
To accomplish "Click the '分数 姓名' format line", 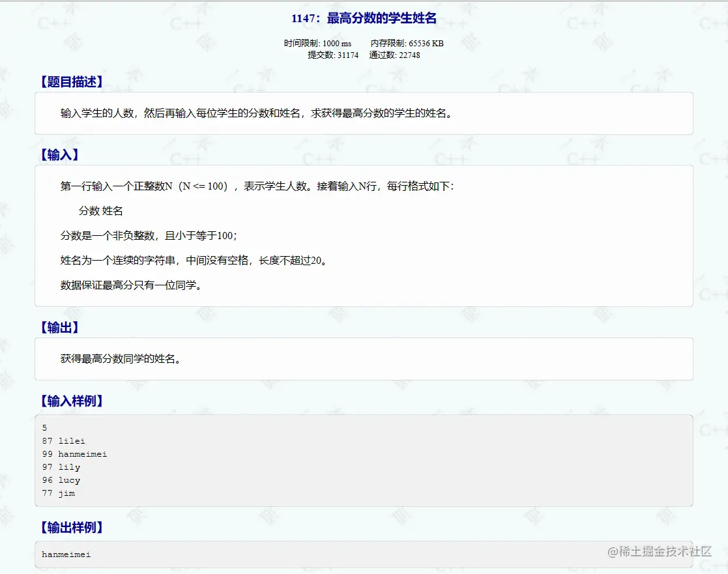I will pos(101,210).
